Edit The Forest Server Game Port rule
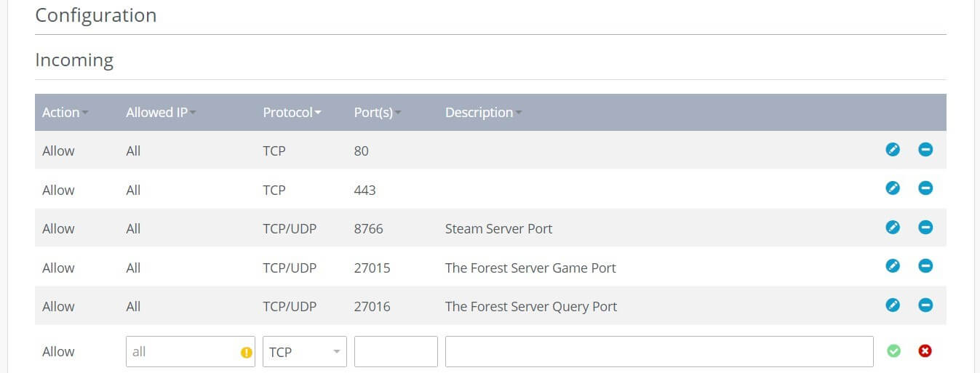This screenshot has height=373, width=980. click(893, 266)
